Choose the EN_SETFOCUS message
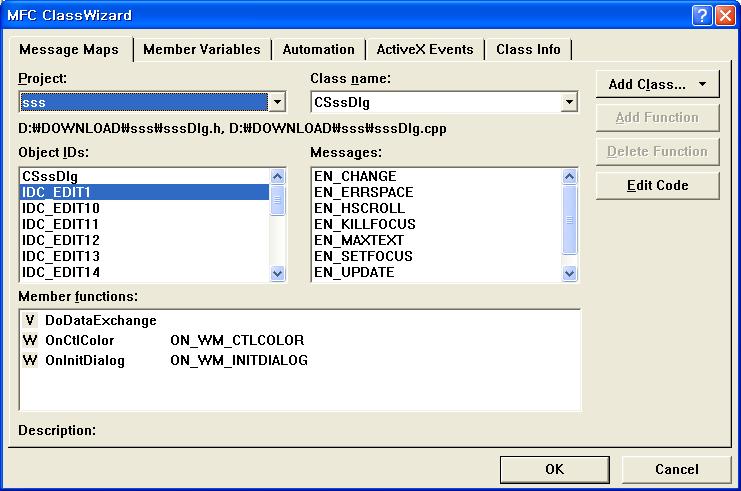Viewport: 741px width, 491px height. tap(437, 257)
